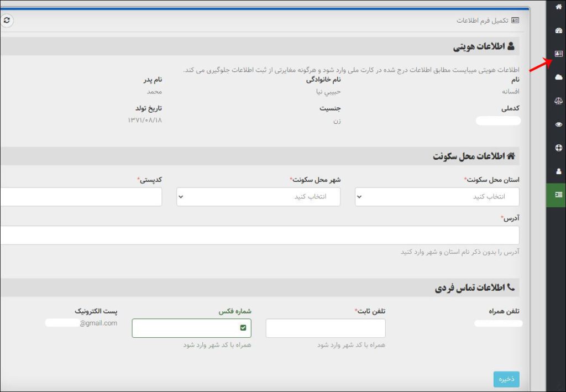Image resolution: width=566 pixels, height=392 pixels.
Task: Click the ذخیره save button
Action: (x=506, y=379)
